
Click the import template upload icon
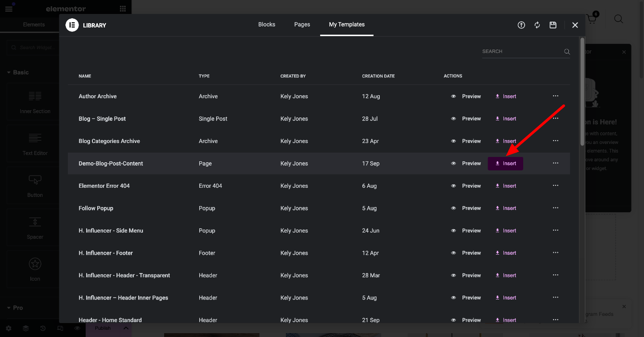click(521, 25)
